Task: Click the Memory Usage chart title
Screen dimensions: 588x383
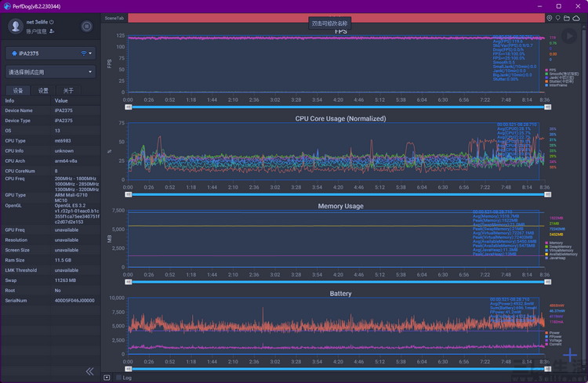Action: point(340,206)
